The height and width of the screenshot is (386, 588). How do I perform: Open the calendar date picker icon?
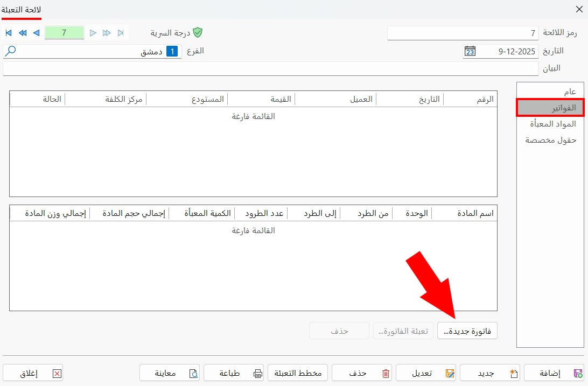tap(470, 51)
